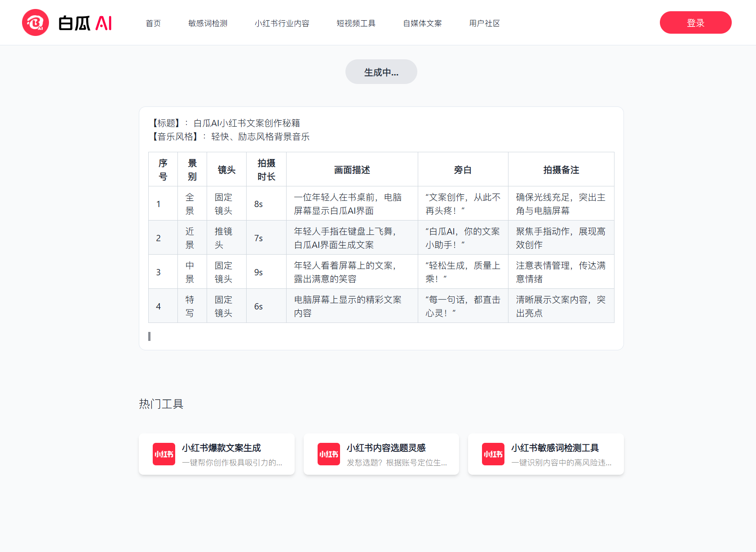
Task: Click the 拍摄备注 column header
Action: pos(561,170)
